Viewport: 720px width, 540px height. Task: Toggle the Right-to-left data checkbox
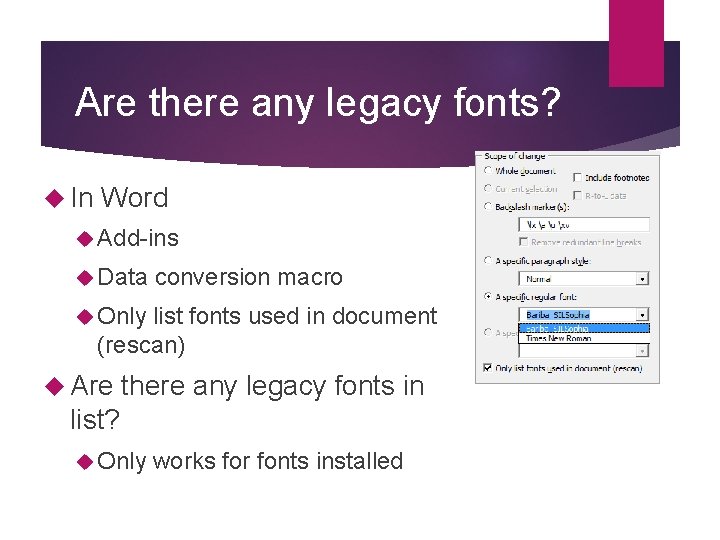578,196
